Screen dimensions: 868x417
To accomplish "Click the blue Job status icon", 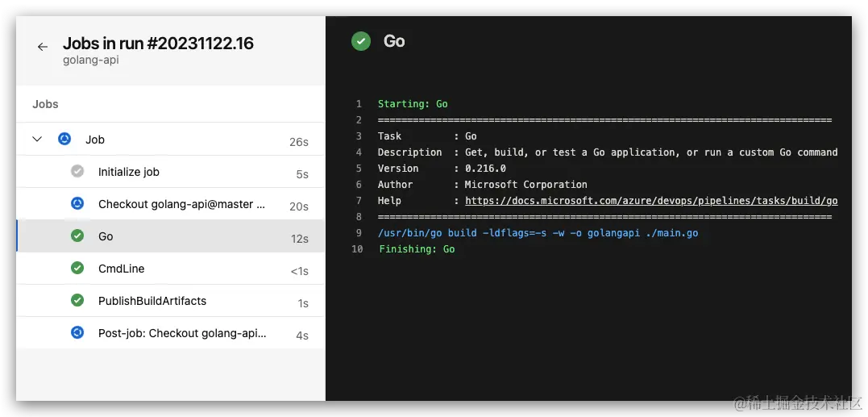I will pos(64,140).
